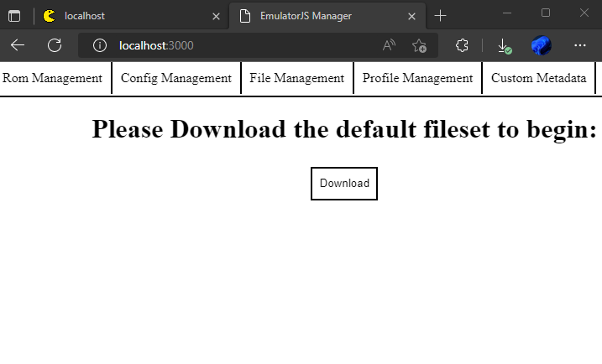Viewport: 602px width, 364px height.
Task: Open Settings and more ellipsis menu
Action: point(579,45)
